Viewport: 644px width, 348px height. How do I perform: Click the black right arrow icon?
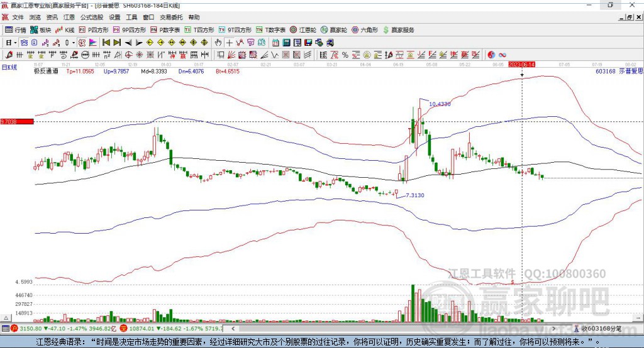pyautogui.click(x=139, y=43)
